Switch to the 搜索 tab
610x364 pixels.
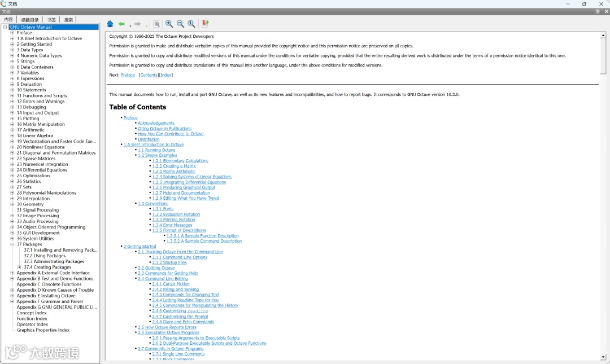[x=68, y=19]
